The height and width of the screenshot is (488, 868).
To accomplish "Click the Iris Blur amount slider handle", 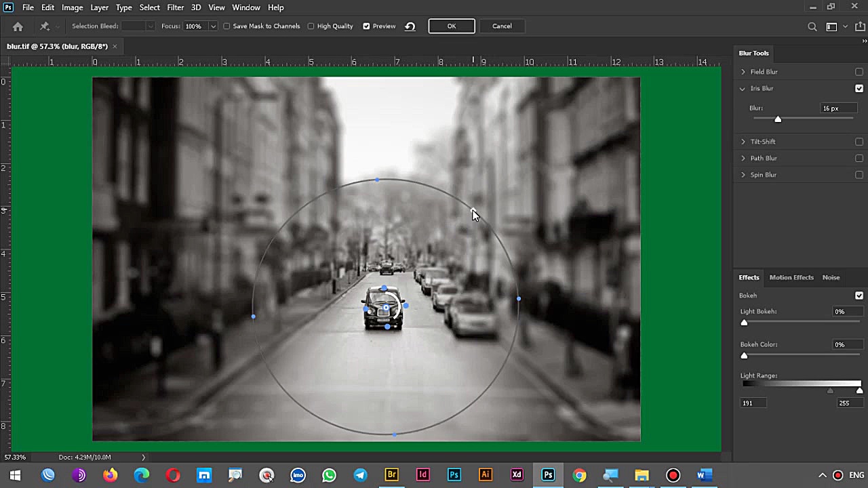I will coord(778,119).
